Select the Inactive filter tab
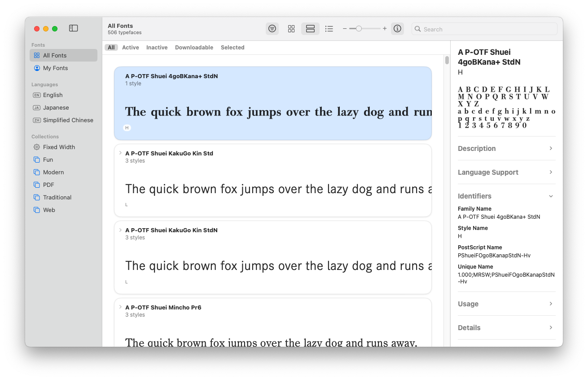The height and width of the screenshot is (380, 588). tap(157, 47)
